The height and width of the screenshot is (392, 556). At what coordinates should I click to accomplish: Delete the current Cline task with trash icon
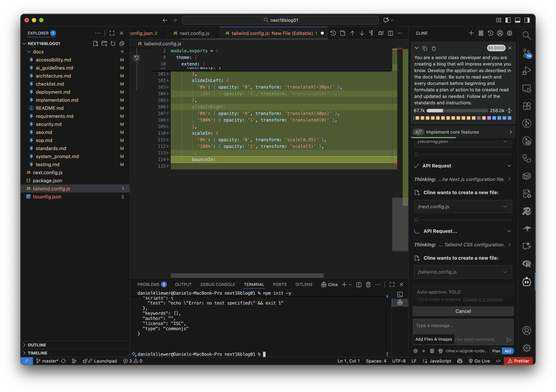[434, 48]
